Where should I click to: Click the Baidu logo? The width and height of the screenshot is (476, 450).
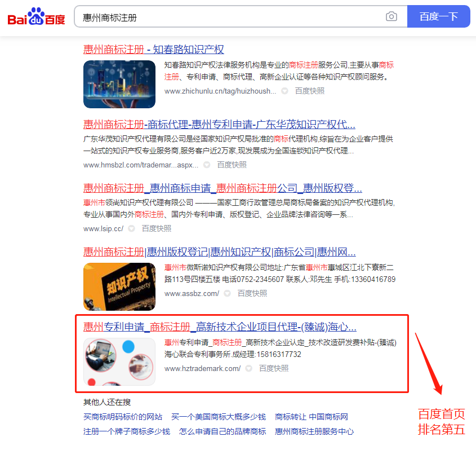click(36, 17)
